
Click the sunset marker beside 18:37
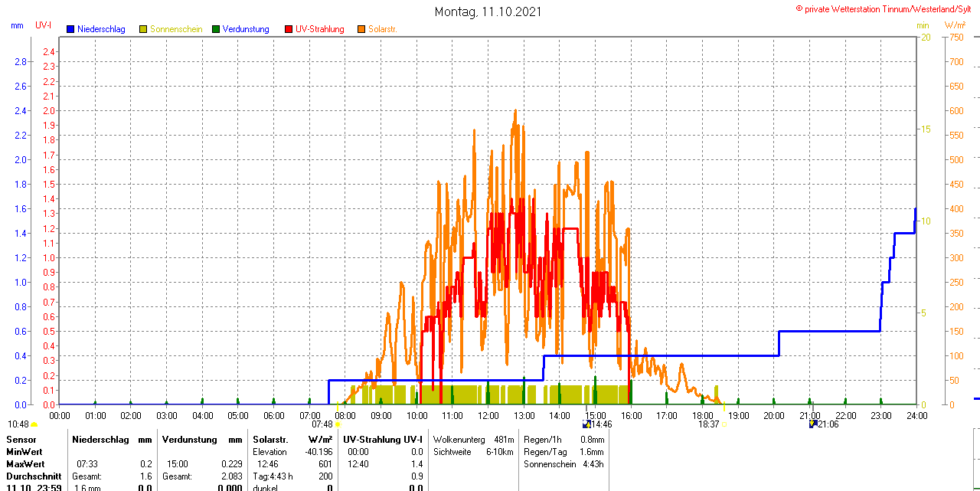(x=724, y=424)
